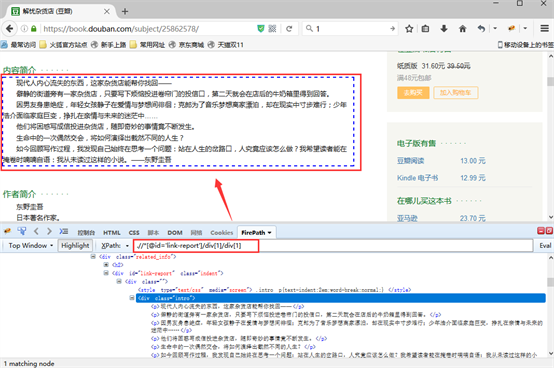The width and height of the screenshot is (554, 368).
Task: Click the page vertical scrollbar thumb
Action: (550, 82)
